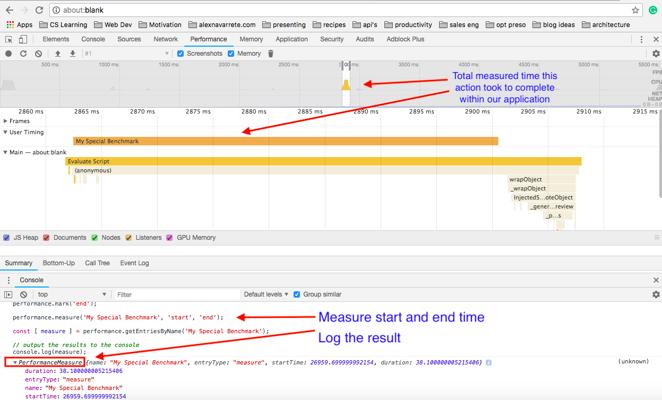Collapse the User Timing section

tap(5, 131)
